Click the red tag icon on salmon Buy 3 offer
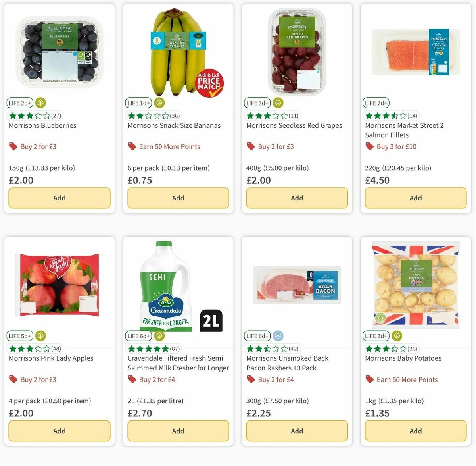Image resolution: width=476 pixels, height=466 pixels. [369, 146]
